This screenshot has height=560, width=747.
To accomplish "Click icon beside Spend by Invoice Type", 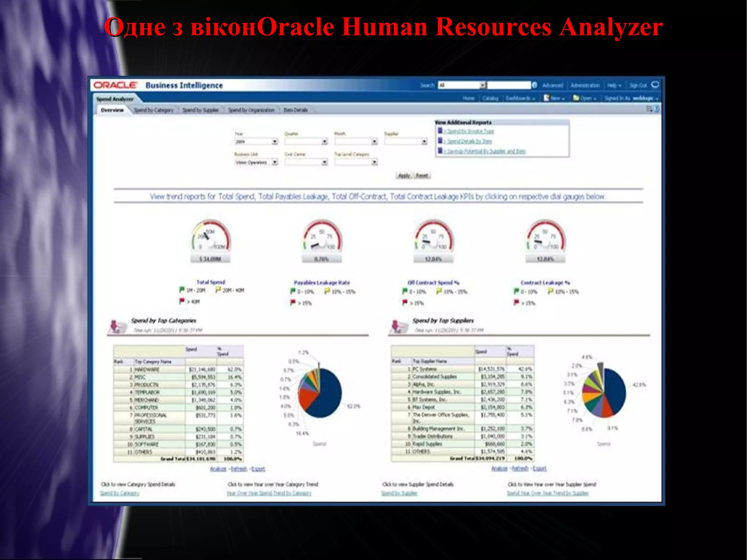I will click(440, 131).
